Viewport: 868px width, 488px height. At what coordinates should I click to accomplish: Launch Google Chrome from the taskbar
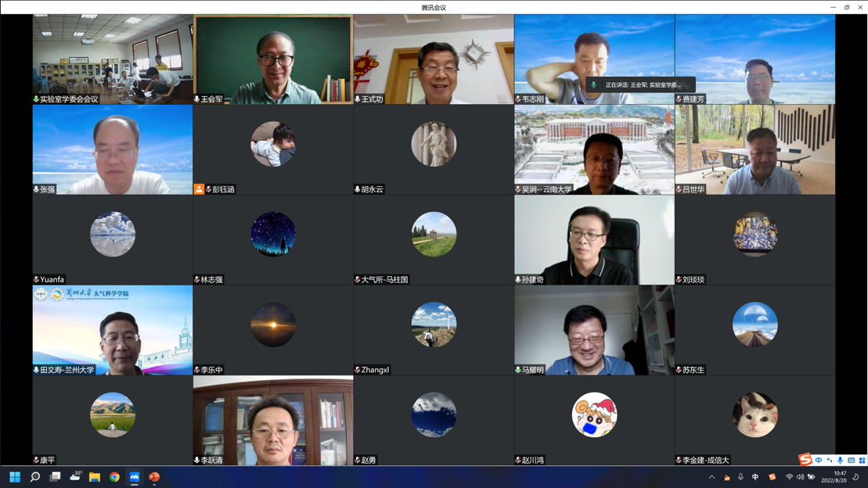[x=114, y=477]
